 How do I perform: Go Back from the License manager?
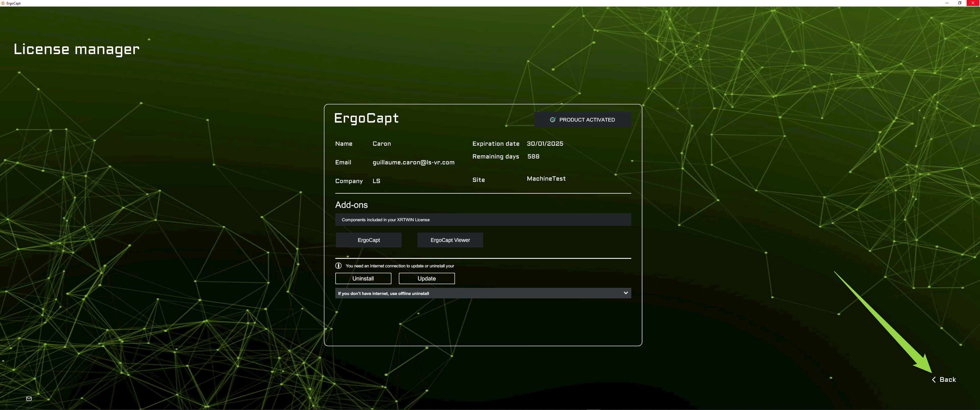pos(944,380)
